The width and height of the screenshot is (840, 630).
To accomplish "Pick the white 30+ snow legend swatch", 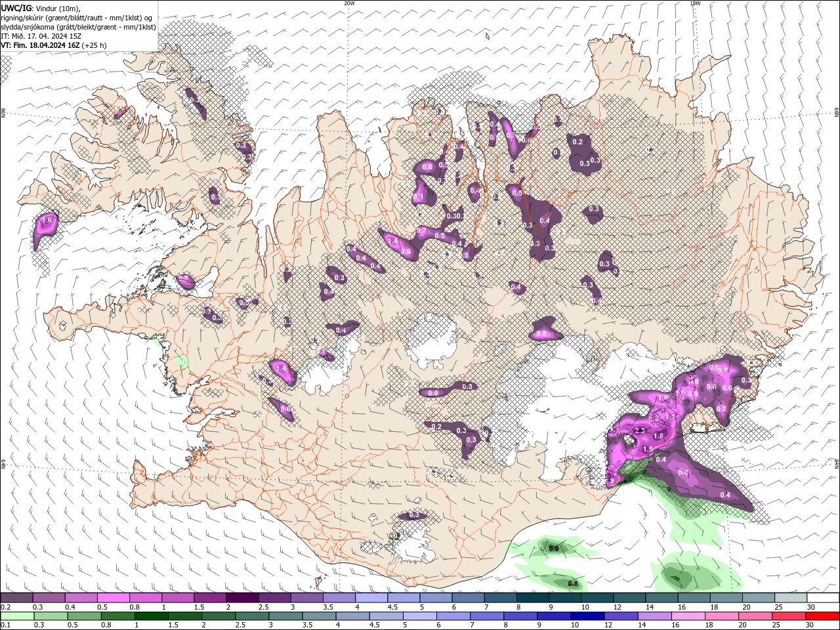I will click(823, 598).
